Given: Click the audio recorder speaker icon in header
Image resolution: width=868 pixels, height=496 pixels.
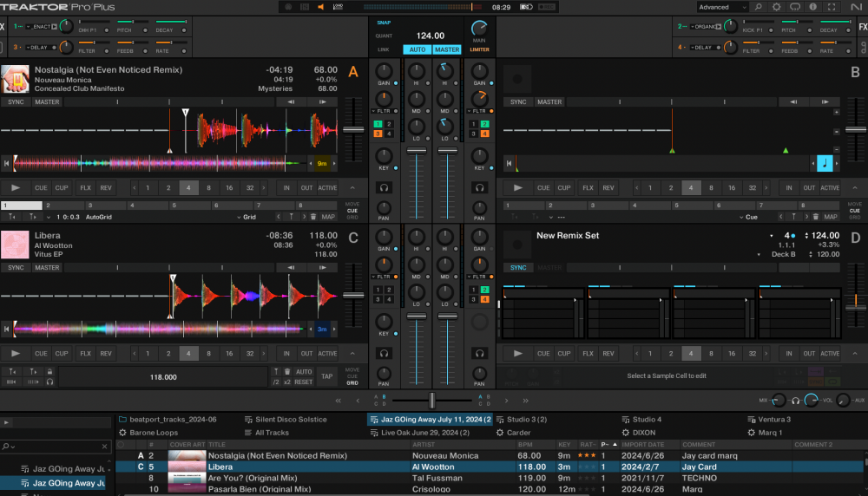Looking at the screenshot, I should (320, 7).
